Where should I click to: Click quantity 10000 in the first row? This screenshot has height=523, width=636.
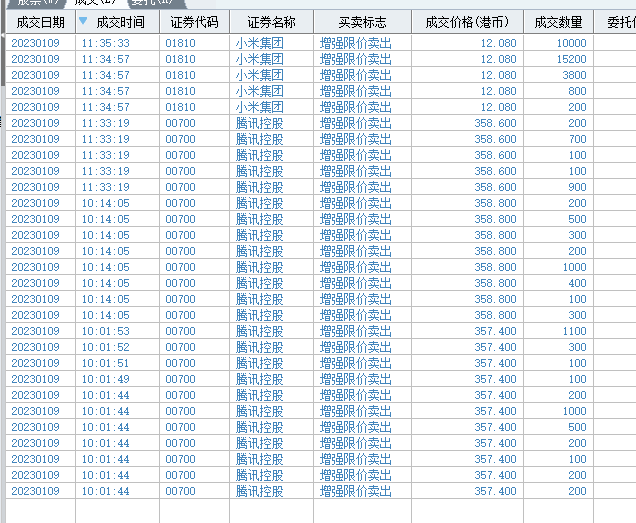[572, 43]
